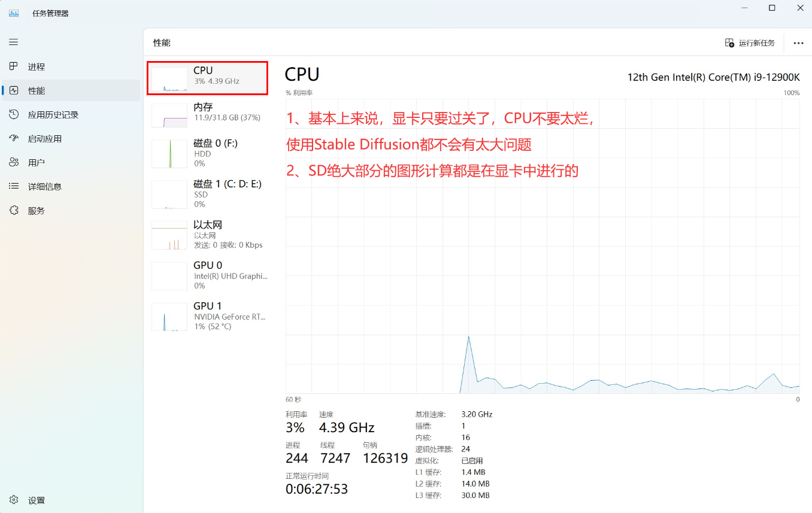Click the Task Manager title bar icon
The image size is (812, 513).
pos(14,13)
